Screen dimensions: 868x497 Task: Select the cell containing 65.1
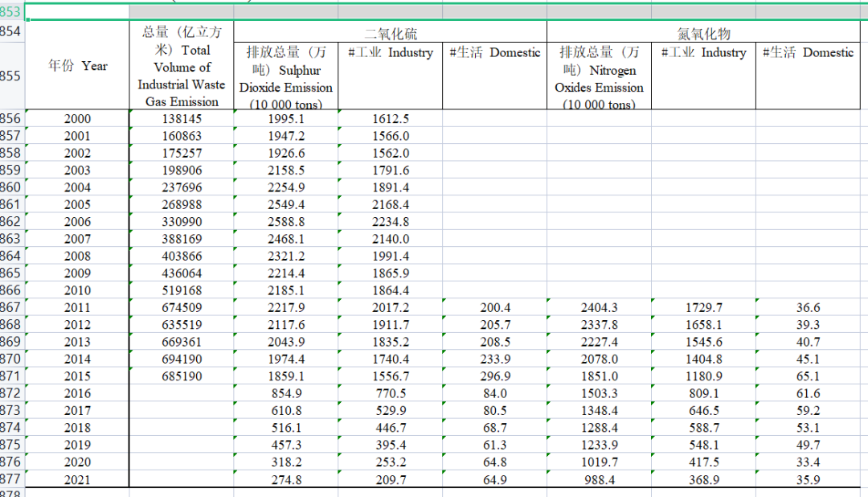pyautogui.click(x=809, y=376)
